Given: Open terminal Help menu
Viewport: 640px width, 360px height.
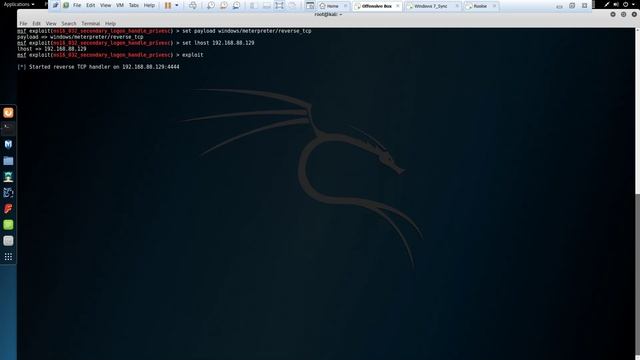Looking at the screenshot, I should [x=110, y=24].
